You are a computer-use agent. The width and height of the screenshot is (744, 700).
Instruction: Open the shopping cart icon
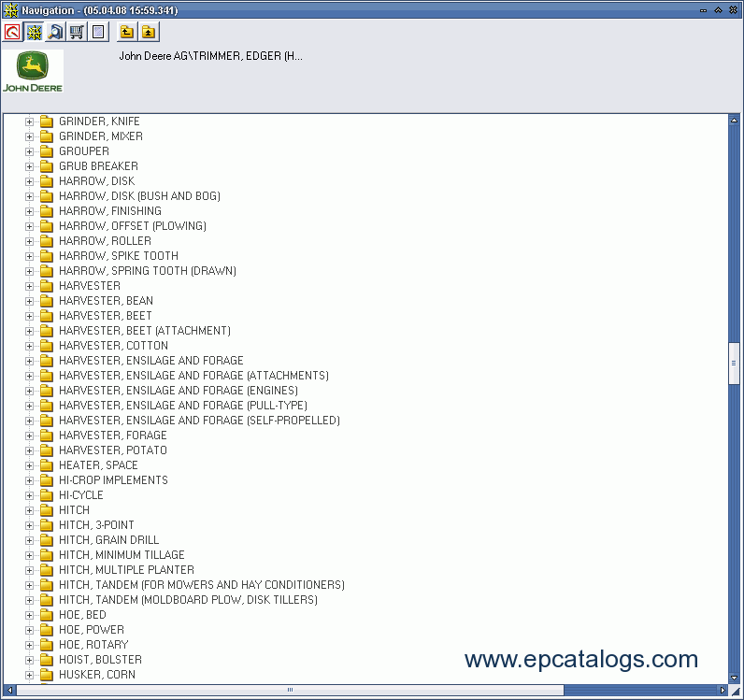(x=77, y=33)
